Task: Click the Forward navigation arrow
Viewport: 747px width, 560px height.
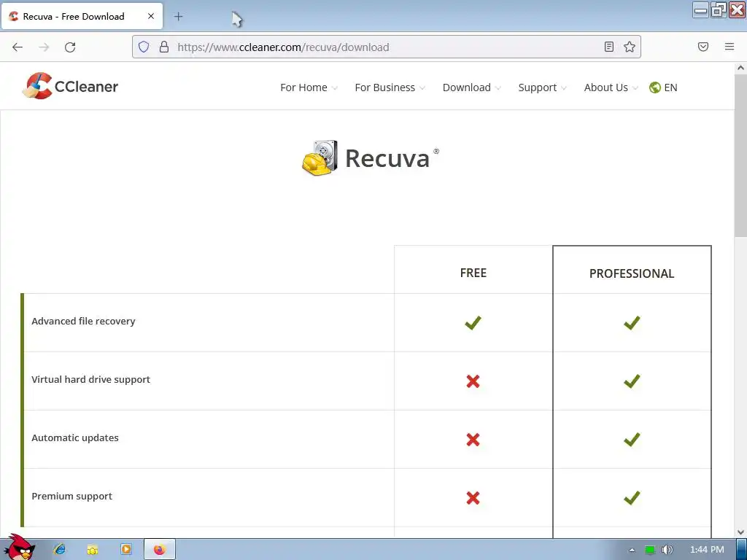Action: [x=44, y=47]
